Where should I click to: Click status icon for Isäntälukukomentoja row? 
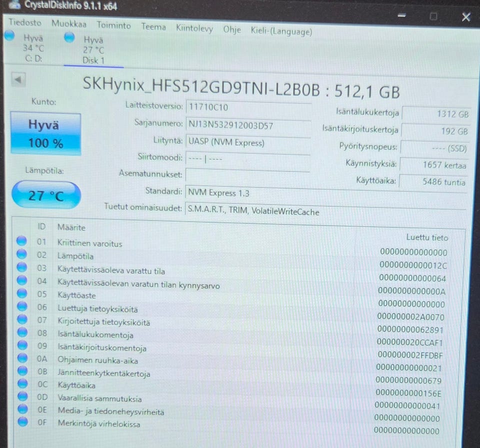(22, 332)
